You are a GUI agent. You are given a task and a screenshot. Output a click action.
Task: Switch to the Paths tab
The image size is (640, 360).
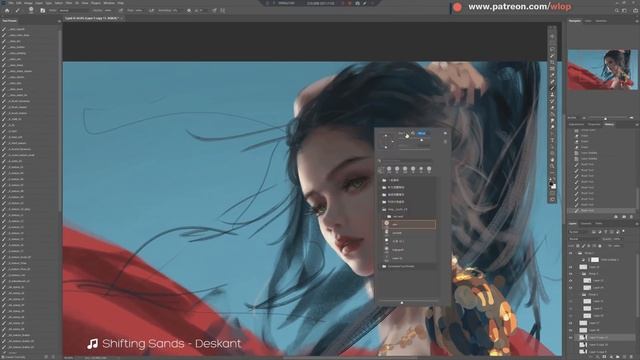[x=599, y=224]
